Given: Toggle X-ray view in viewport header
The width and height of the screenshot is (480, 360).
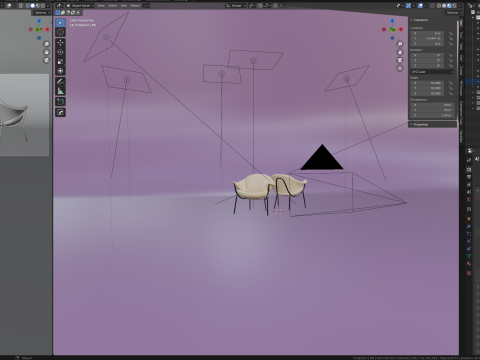Looking at the screenshot, I should 432,6.
